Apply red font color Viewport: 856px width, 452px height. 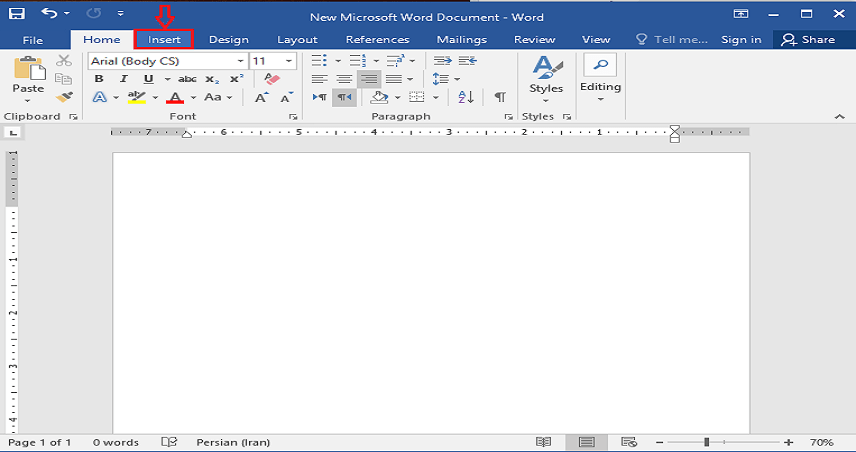pyautogui.click(x=175, y=97)
